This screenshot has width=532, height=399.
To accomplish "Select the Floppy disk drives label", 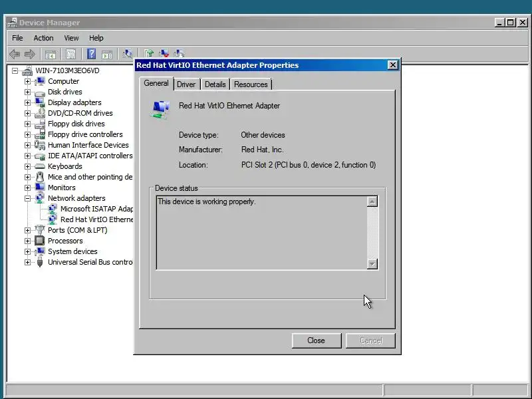I will 76,124.
